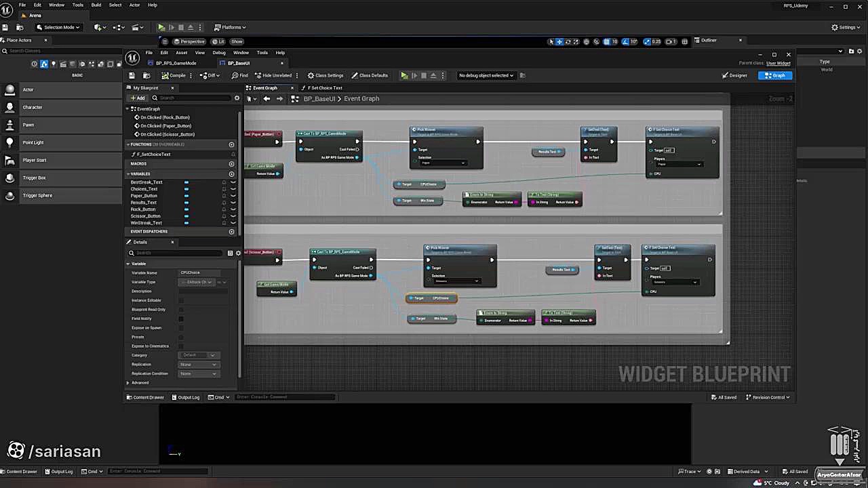
Task: Click the Add button in My Blueprint
Action: 138,98
